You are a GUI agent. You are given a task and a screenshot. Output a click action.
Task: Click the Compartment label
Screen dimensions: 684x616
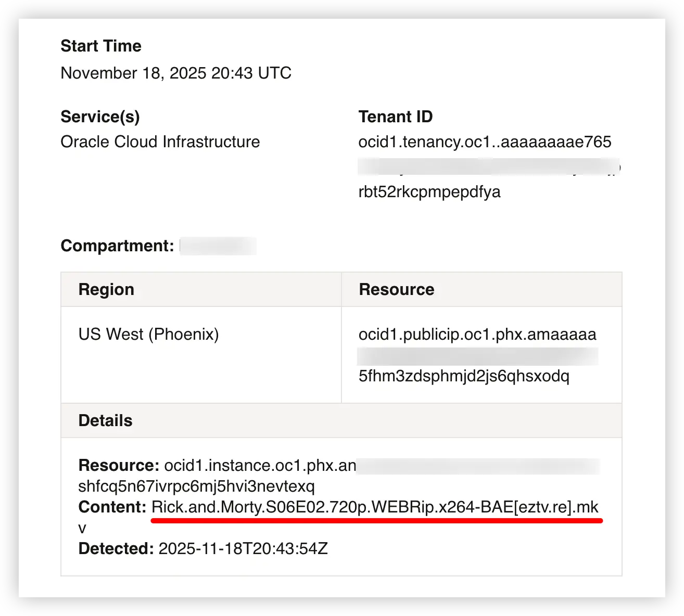tap(117, 246)
